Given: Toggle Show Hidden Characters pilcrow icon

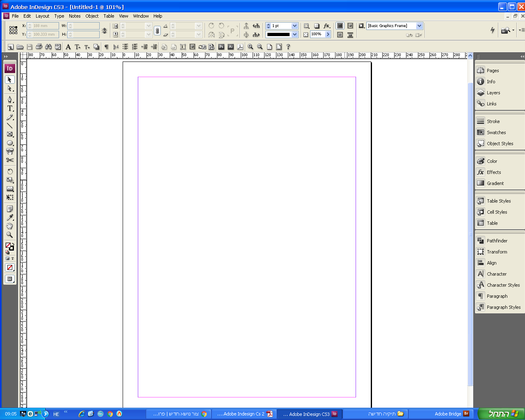Looking at the screenshot, I should point(106,47).
